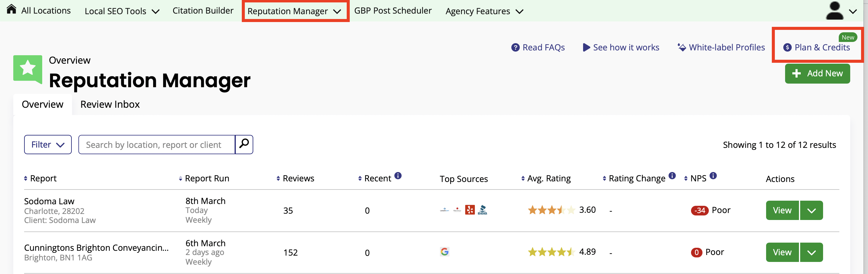Click the Top Sources column header
The image size is (868, 274).
[464, 179]
